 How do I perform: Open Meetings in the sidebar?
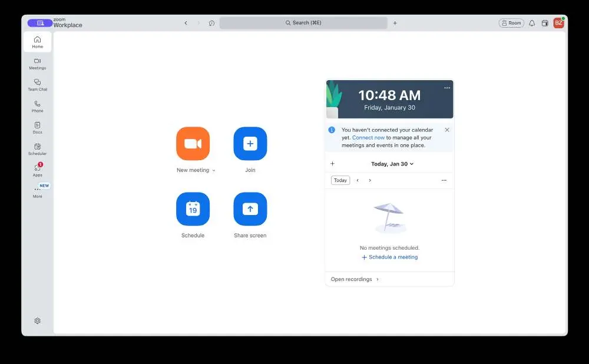pos(37,64)
